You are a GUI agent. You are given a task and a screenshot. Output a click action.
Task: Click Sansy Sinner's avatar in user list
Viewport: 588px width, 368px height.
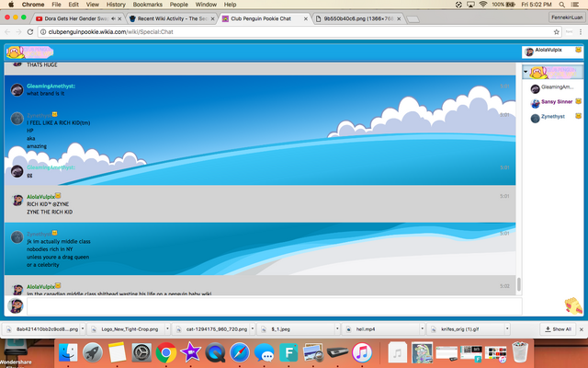point(535,103)
